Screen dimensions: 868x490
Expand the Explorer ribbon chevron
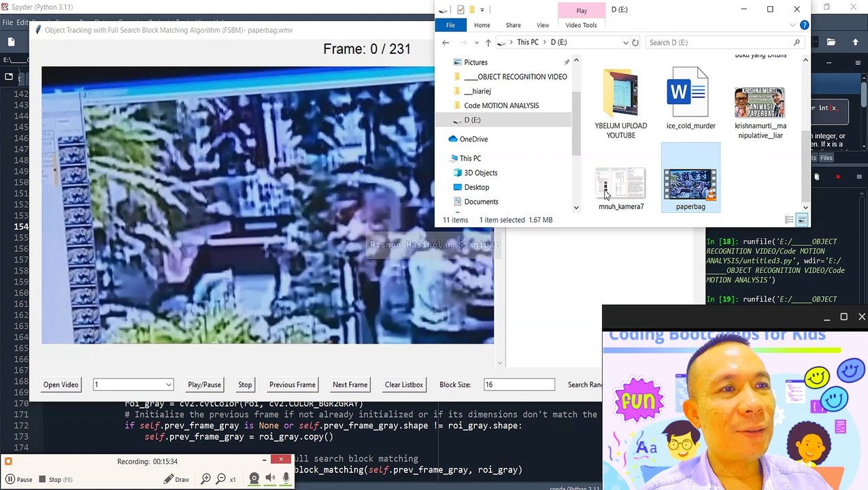tap(792, 25)
